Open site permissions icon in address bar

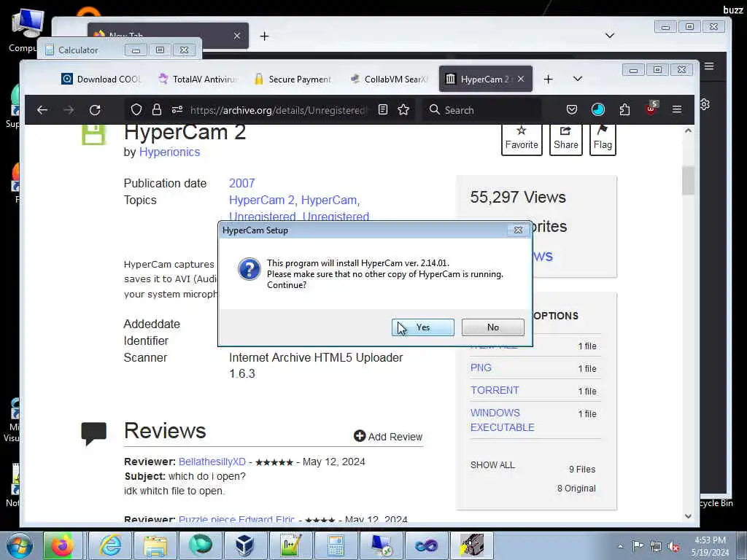click(x=177, y=110)
